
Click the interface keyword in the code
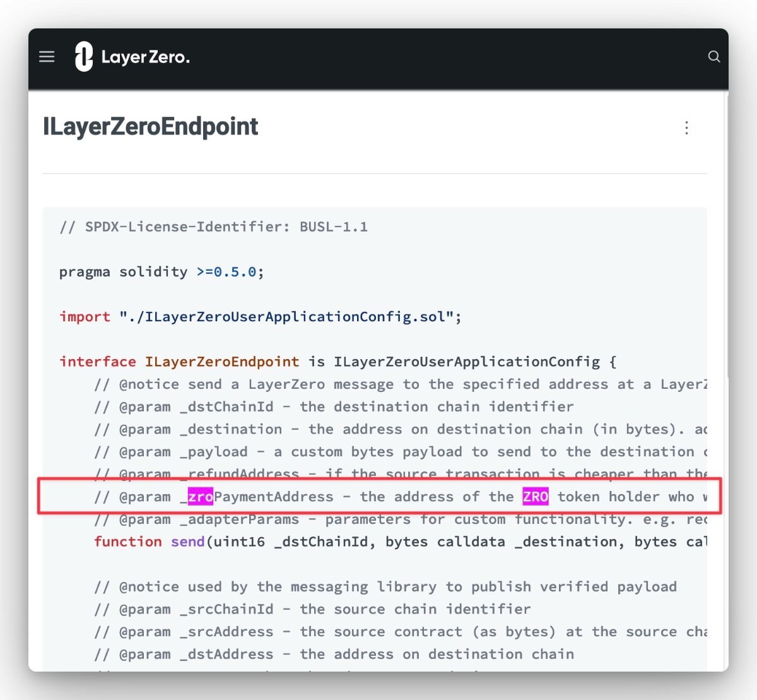(97, 362)
